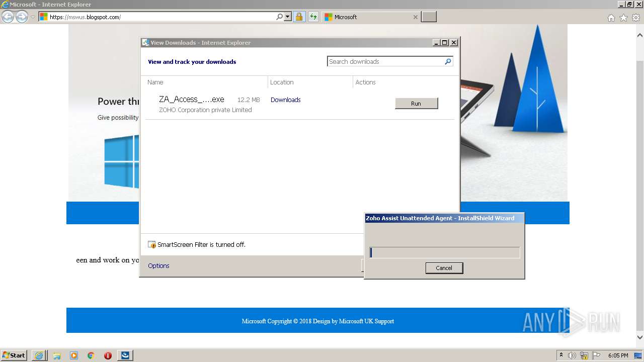Close the View Downloads window
Image resolution: width=644 pixels, height=362 pixels.
(x=454, y=43)
